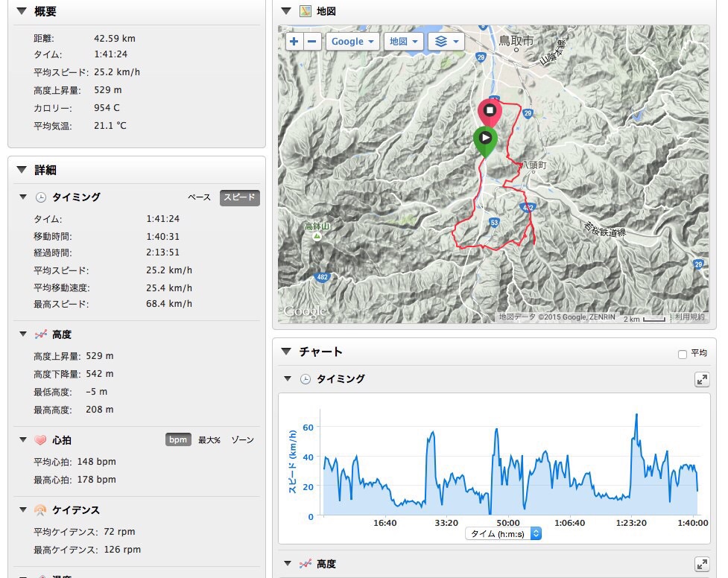Click the red stop marker on map
The image size is (728, 578).
pos(490,112)
